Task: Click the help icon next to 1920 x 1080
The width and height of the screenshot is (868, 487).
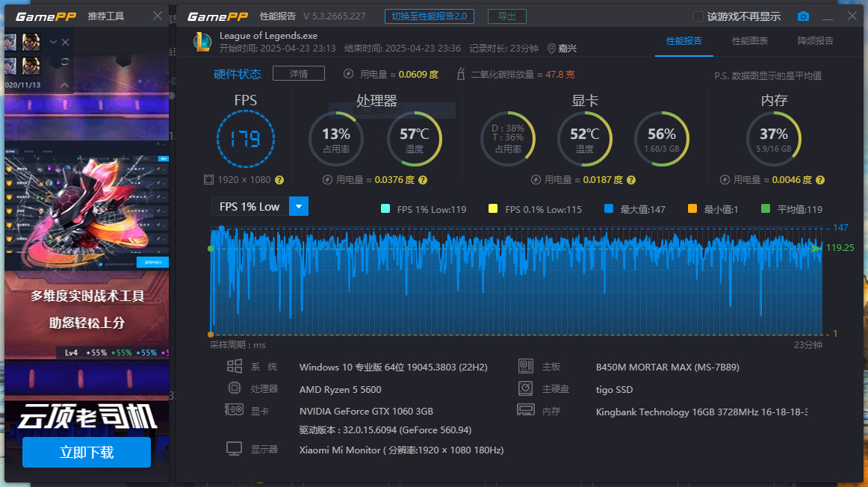Action: pos(279,180)
